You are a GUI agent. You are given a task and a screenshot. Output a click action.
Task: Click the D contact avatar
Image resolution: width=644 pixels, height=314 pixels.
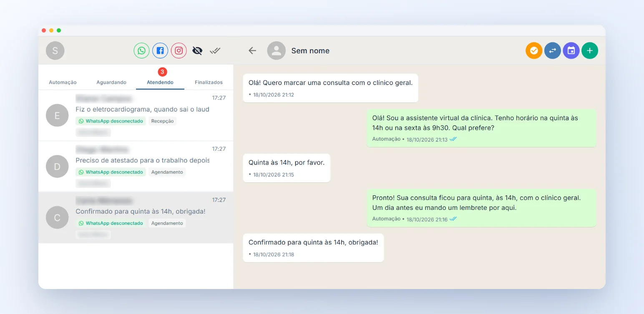coord(57,167)
